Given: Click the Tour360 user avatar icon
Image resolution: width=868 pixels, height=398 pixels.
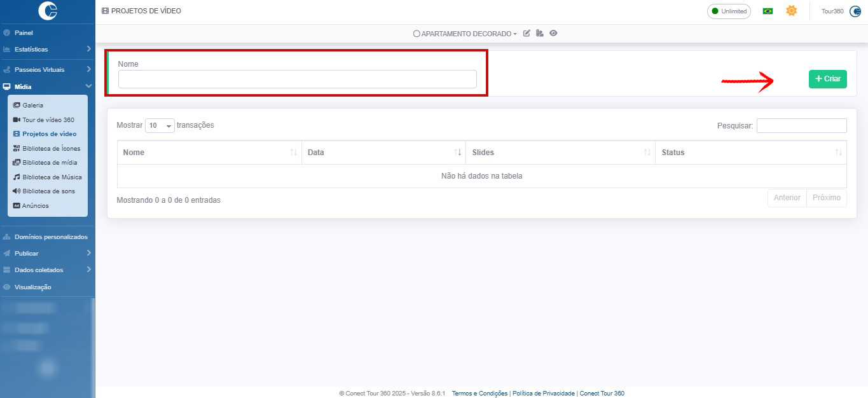Looking at the screenshot, I should [x=855, y=11].
